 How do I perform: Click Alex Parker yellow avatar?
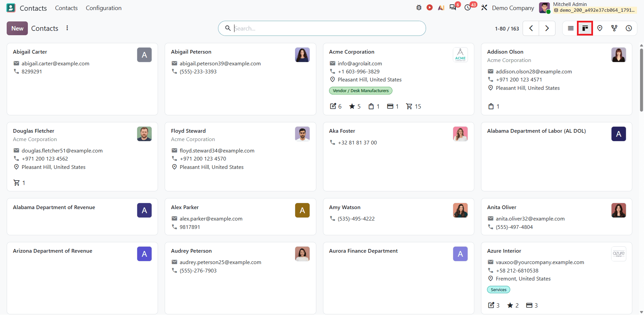tap(302, 210)
